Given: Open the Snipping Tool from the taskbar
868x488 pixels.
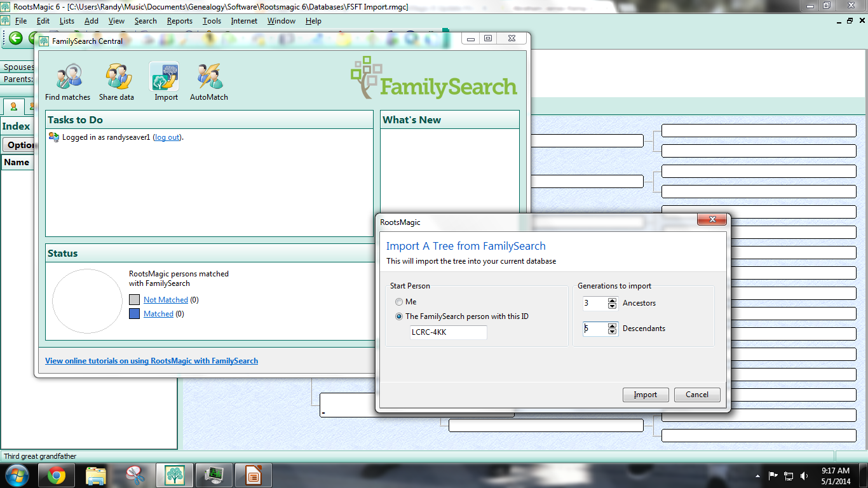Looking at the screenshot, I should coord(135,475).
